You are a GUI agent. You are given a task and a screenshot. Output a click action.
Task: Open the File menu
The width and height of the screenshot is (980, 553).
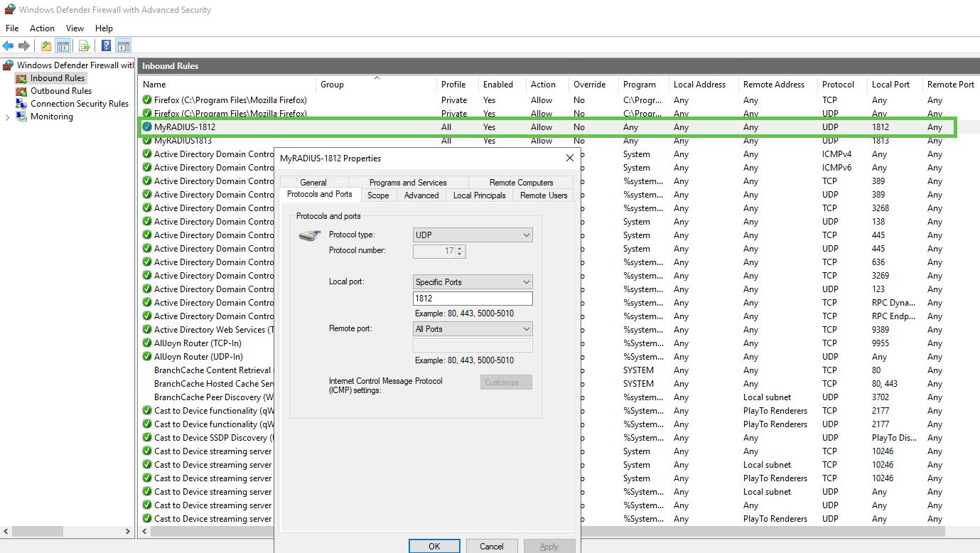coord(12,28)
